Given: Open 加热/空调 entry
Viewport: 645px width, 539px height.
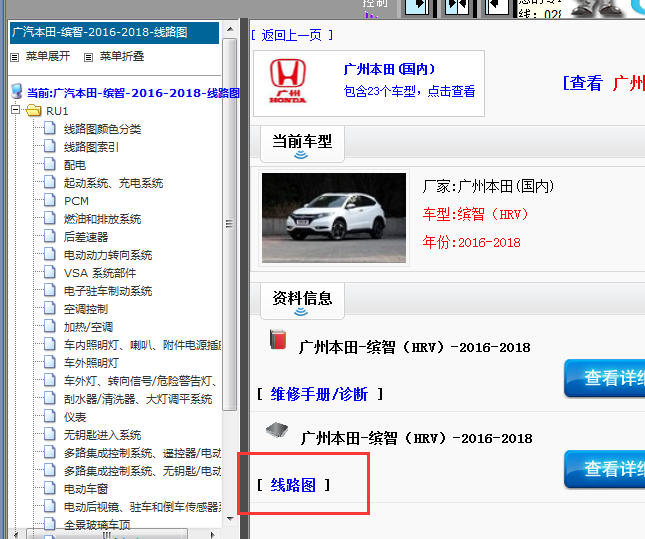Looking at the screenshot, I should (x=88, y=327).
